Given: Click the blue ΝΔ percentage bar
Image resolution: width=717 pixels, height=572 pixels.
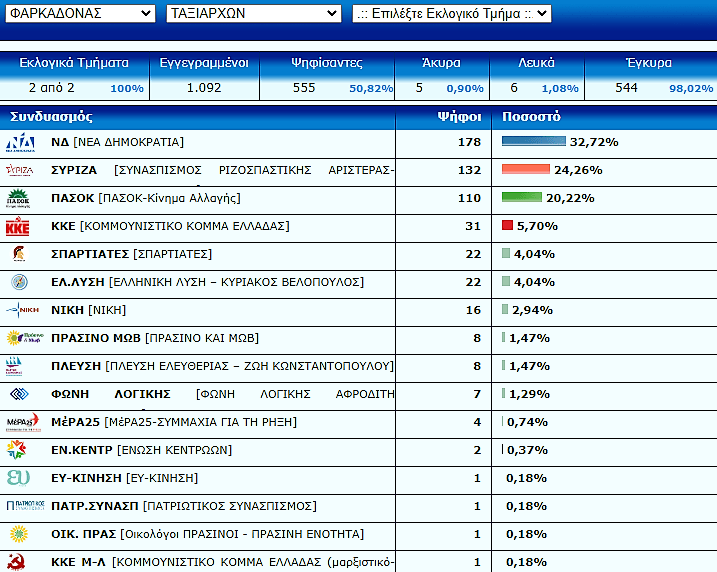Looking at the screenshot, I should click(x=533, y=142).
